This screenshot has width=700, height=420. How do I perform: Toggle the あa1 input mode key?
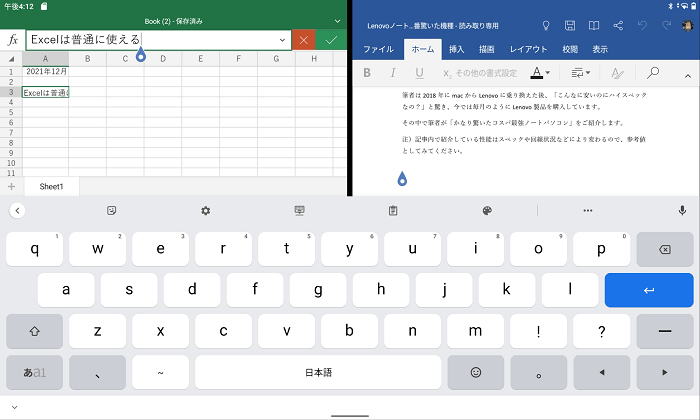point(34,372)
